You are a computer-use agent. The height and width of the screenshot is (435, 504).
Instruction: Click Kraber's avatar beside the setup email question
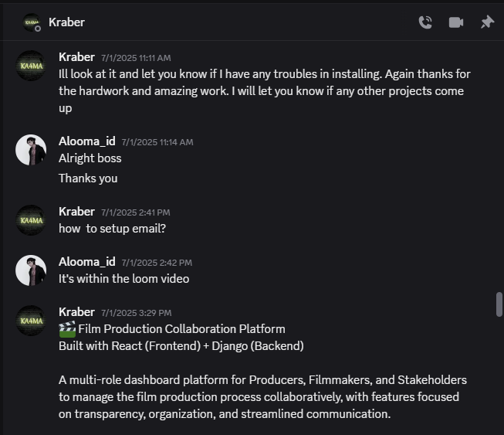(31, 220)
